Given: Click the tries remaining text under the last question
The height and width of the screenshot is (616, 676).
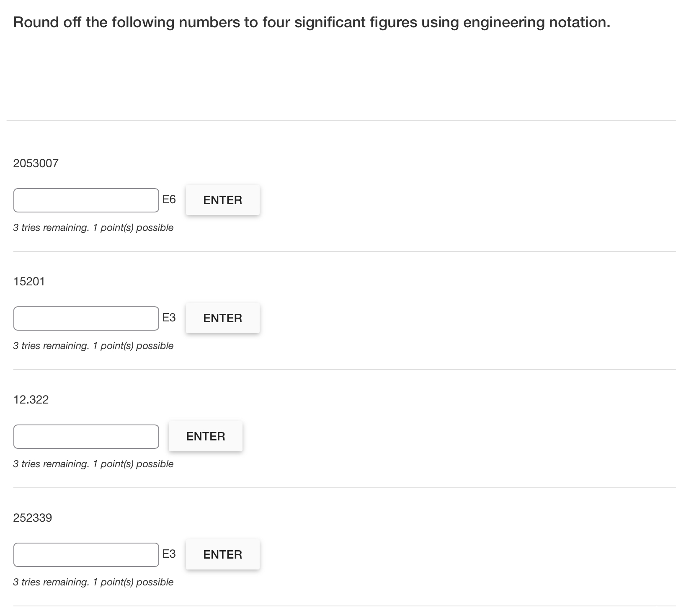Looking at the screenshot, I should click(93, 582).
